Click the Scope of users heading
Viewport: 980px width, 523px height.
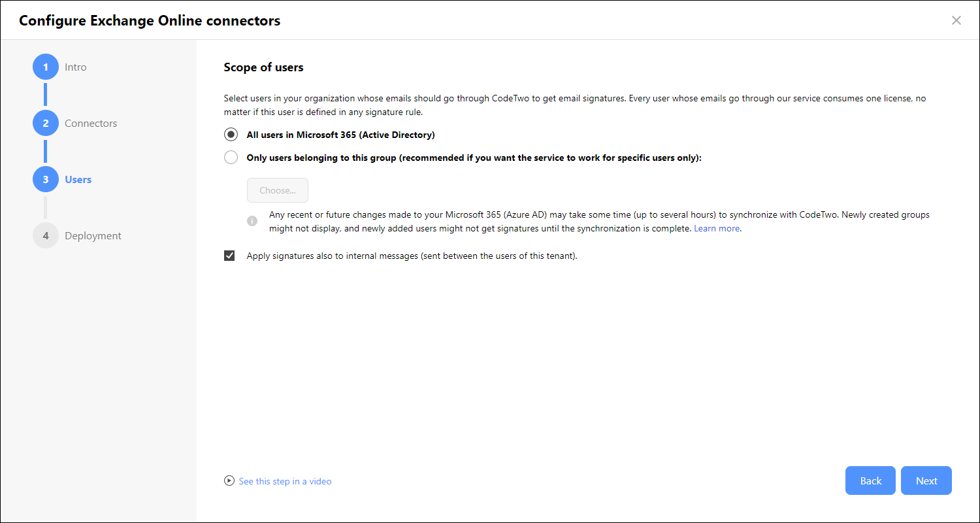[x=264, y=67]
